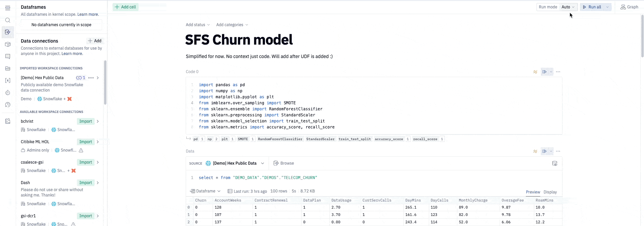Open the search panel in the sidebar

tap(8, 20)
